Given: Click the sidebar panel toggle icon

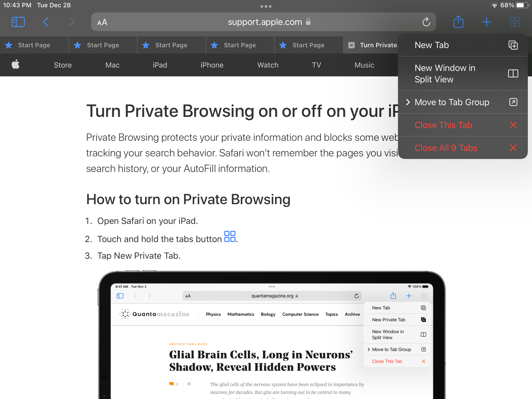Looking at the screenshot, I should tap(18, 22).
